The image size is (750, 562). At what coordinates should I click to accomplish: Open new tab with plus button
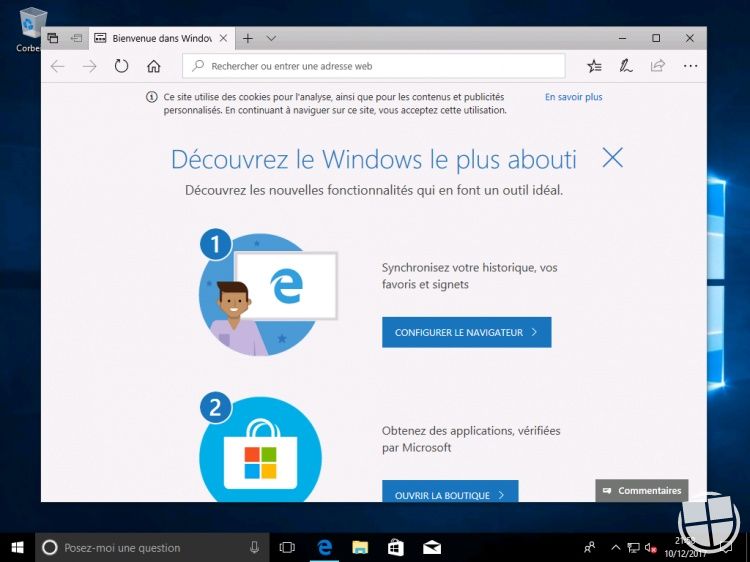[248, 38]
